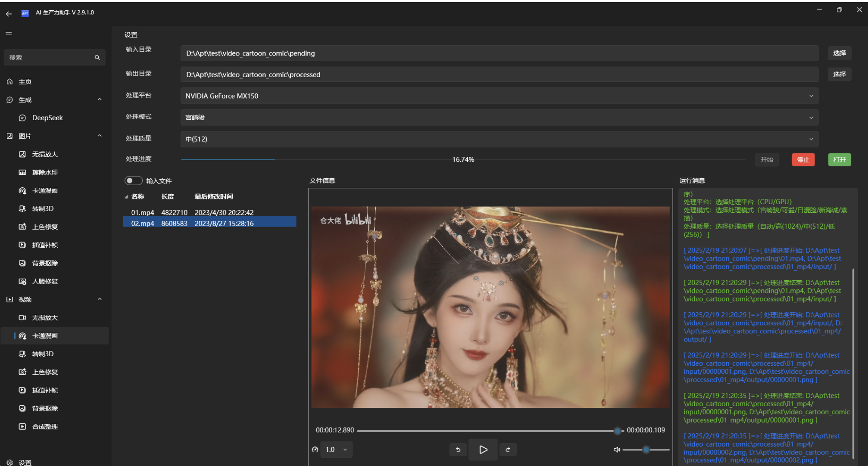This screenshot has height=466, width=868.
Task: Click the 输入目录 path field
Action: (499, 53)
